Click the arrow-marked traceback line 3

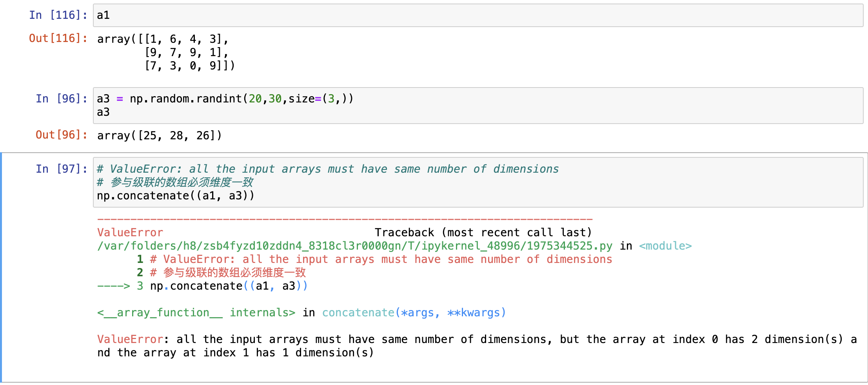point(202,286)
